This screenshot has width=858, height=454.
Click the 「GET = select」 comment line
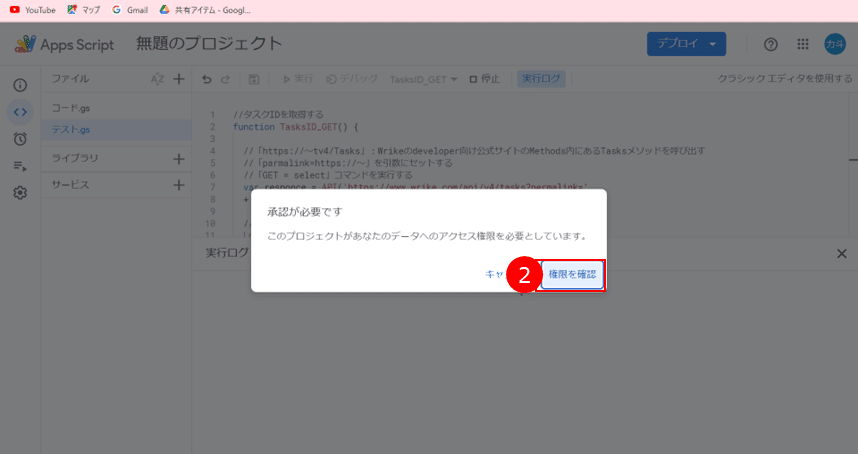[328, 175]
